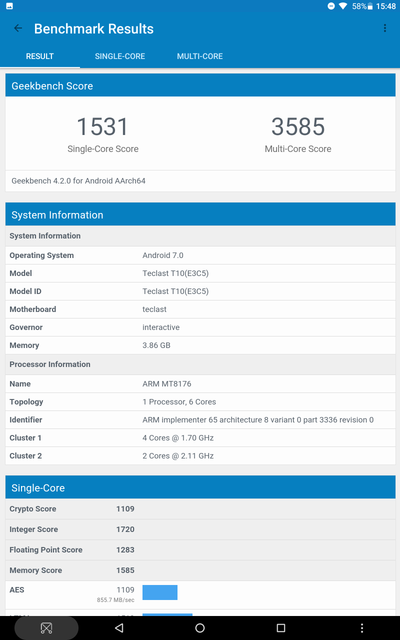Screen dimensions: 400x640
Task: Open the three-dot overflow menu in header
Action: click(x=384, y=28)
